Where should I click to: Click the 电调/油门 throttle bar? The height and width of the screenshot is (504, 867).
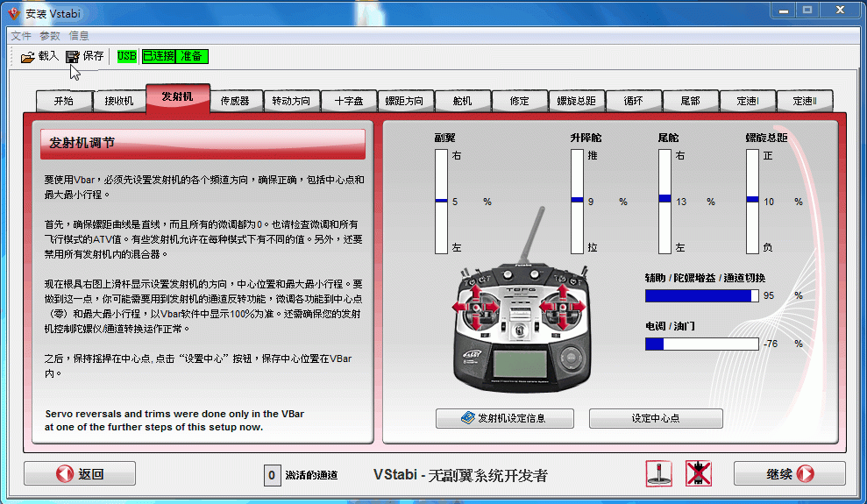tap(701, 344)
